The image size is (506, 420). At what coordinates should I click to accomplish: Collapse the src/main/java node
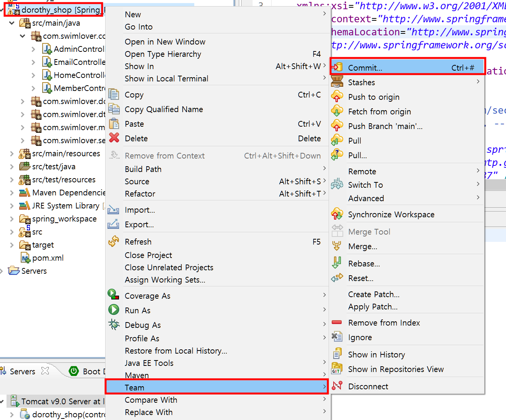(12, 23)
